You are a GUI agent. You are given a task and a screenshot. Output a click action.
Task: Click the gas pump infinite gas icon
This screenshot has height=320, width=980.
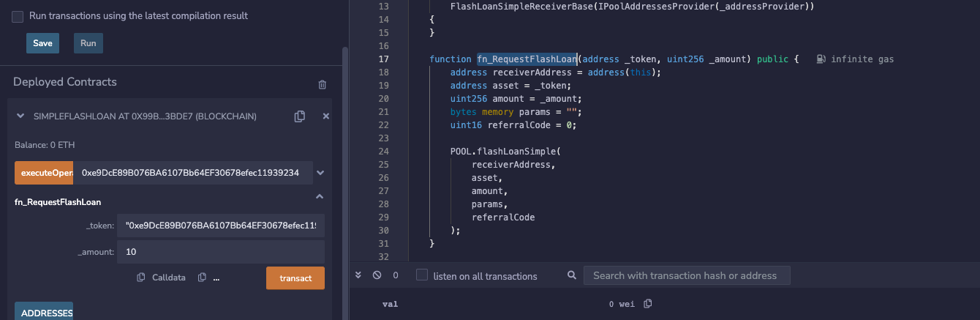pos(821,59)
